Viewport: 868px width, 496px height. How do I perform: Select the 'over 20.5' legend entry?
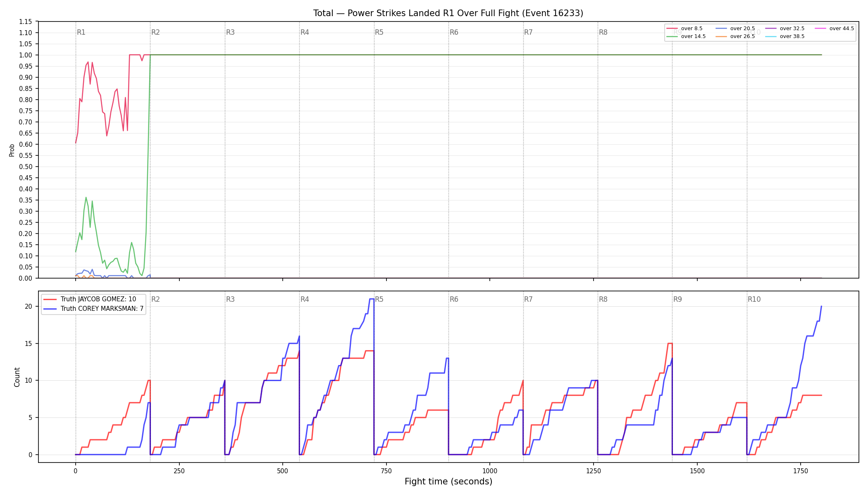click(x=735, y=29)
